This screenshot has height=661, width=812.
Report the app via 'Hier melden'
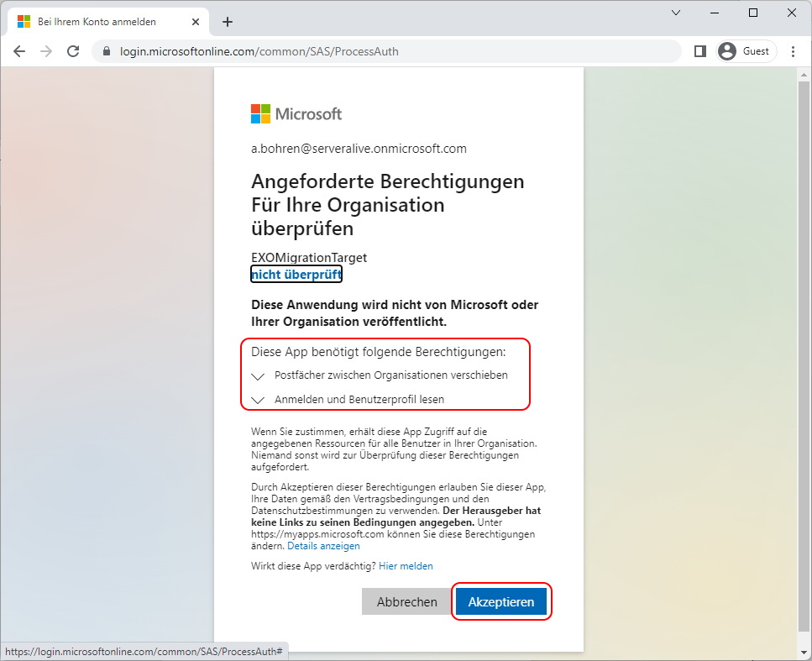(x=406, y=566)
